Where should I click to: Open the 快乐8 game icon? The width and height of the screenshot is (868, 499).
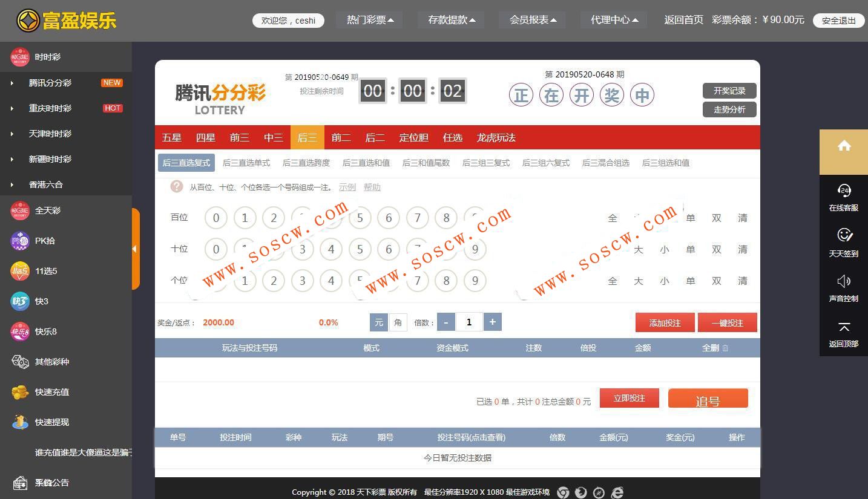click(x=20, y=331)
